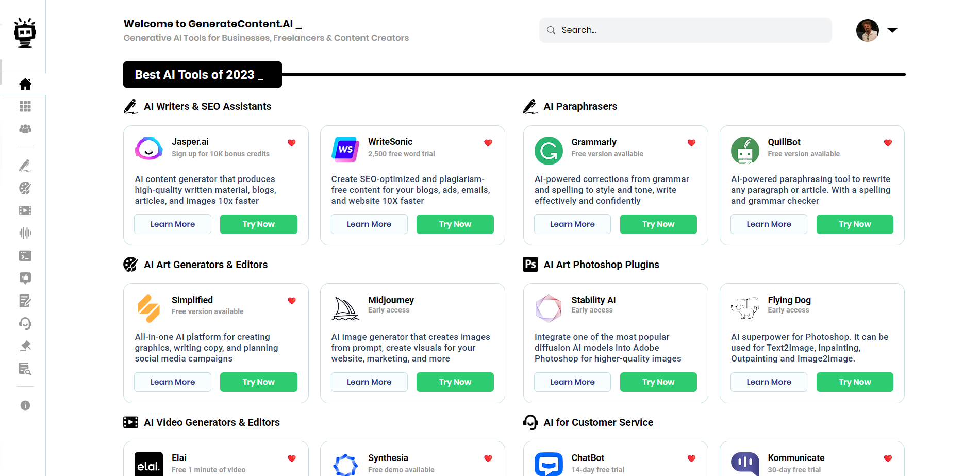Select the document edit icon in the sidebar
Screen dimensions: 980x476
[x=25, y=301]
